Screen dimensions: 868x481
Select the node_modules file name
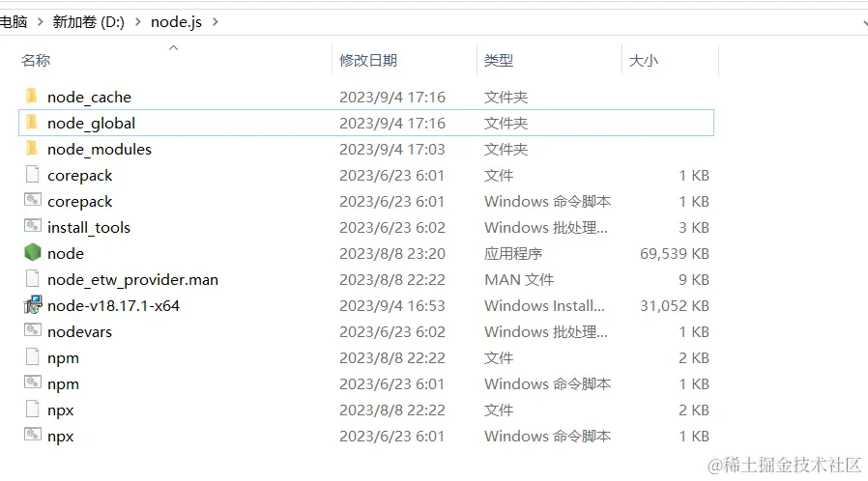pos(100,150)
